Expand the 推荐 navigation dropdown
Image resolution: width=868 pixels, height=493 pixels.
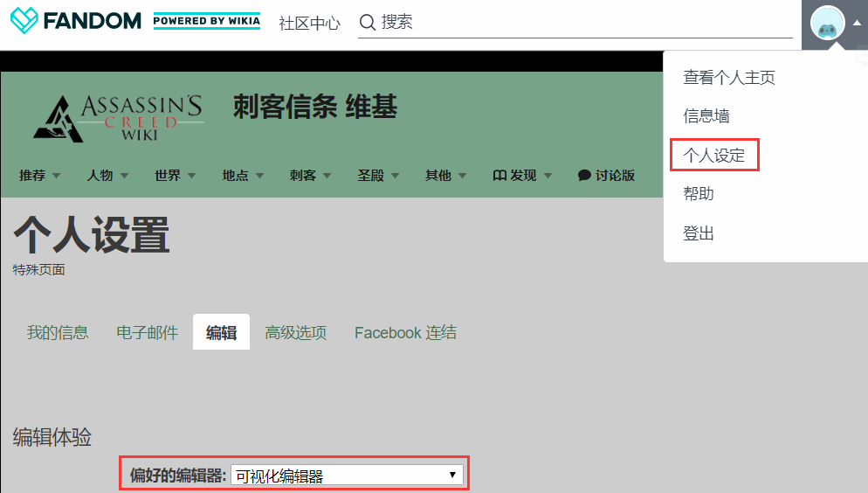tap(39, 176)
